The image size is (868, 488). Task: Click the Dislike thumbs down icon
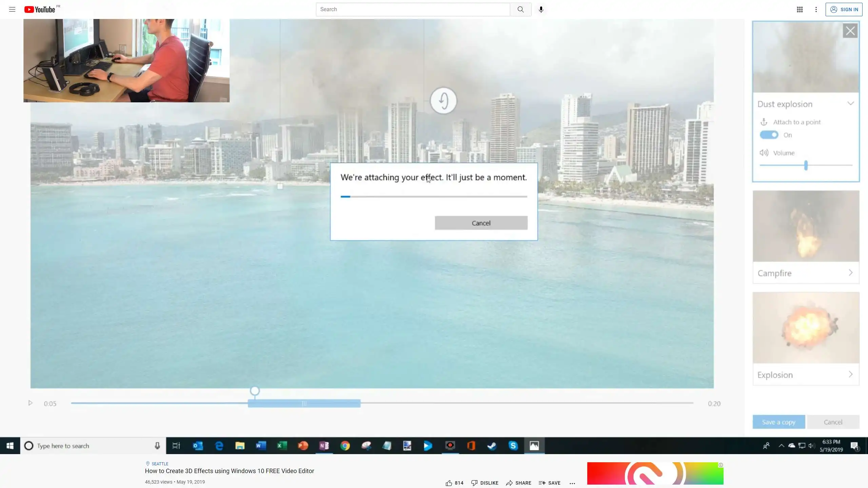click(474, 483)
